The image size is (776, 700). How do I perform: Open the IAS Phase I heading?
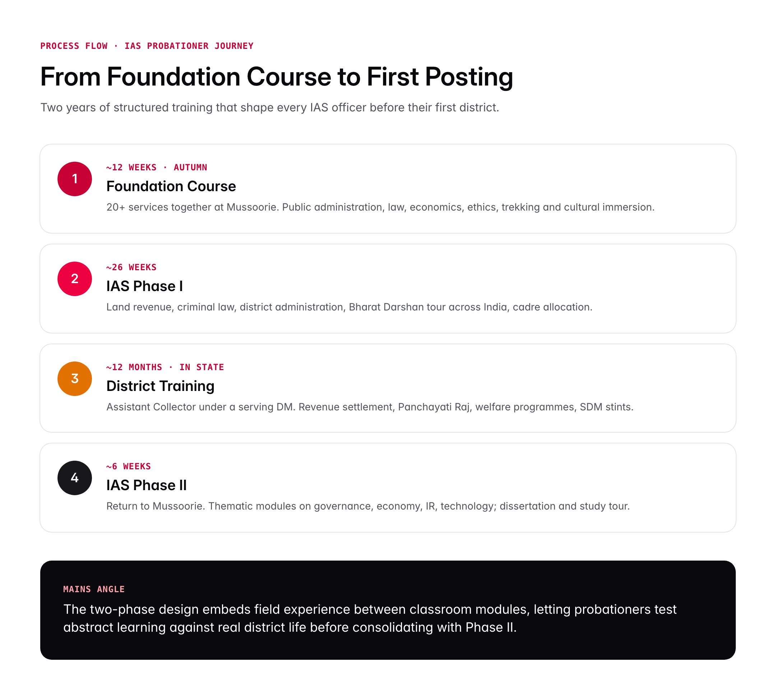144,286
